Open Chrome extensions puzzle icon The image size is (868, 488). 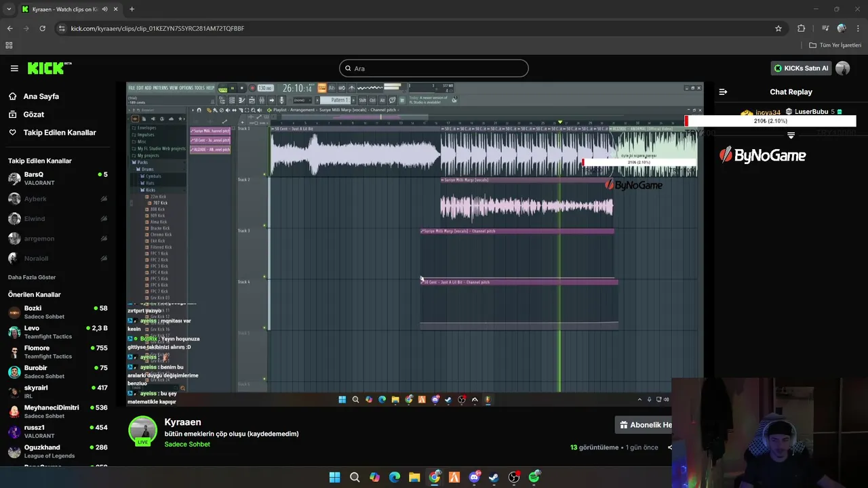tap(802, 28)
